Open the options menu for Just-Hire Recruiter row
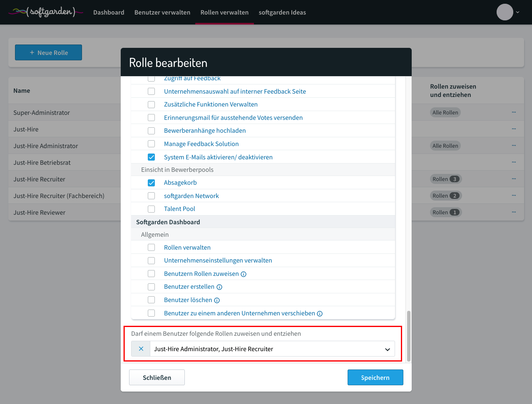Viewport: 532px width, 404px height. pos(514,179)
